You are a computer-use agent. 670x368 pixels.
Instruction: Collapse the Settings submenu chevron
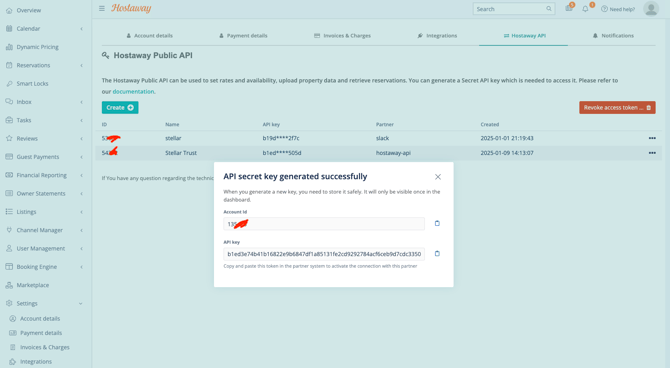tap(81, 303)
